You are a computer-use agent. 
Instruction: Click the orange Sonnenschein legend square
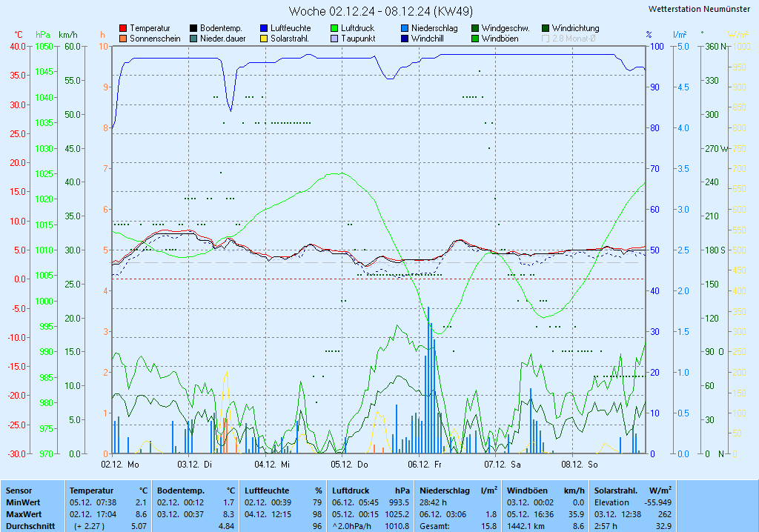pyautogui.click(x=123, y=39)
